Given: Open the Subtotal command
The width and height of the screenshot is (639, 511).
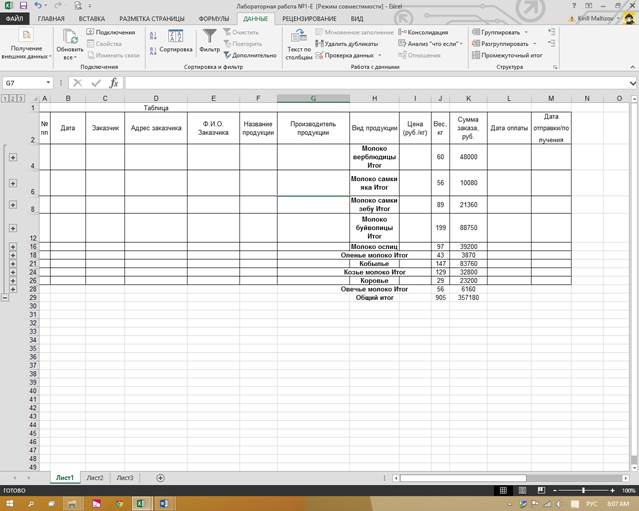Looking at the screenshot, I should (507, 55).
